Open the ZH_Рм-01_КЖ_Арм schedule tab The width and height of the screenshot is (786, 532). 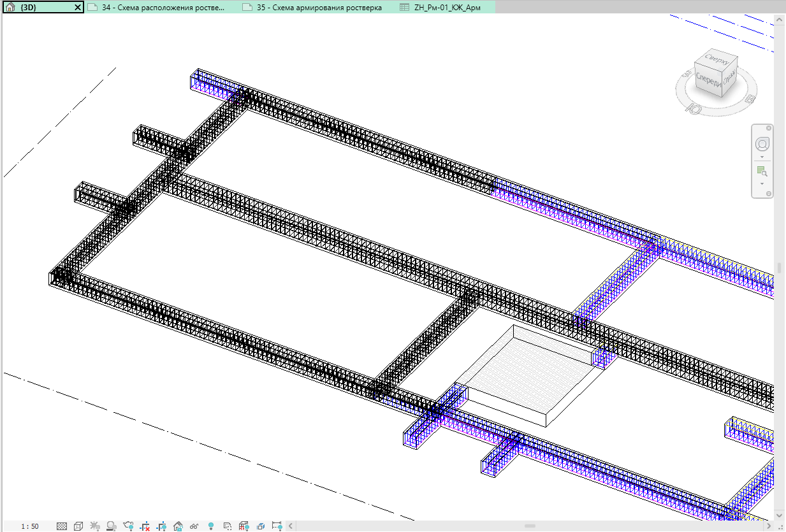click(440, 8)
